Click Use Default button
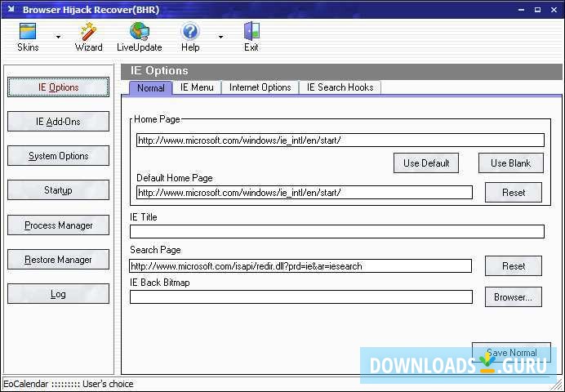This screenshot has height=392, width=565. click(x=426, y=163)
